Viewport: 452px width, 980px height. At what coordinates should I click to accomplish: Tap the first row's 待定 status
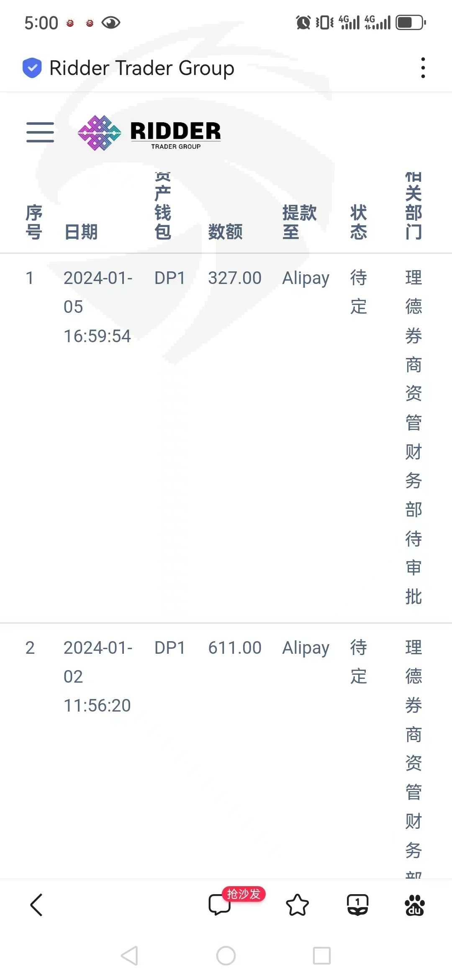click(x=359, y=292)
